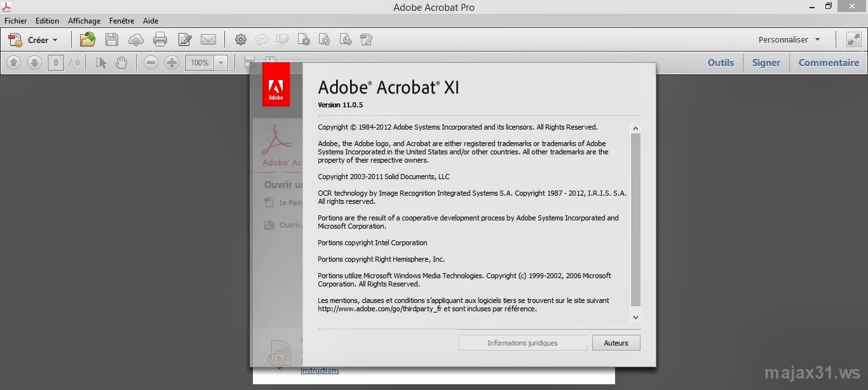
Task: Open the Fichier menu
Action: [x=16, y=21]
